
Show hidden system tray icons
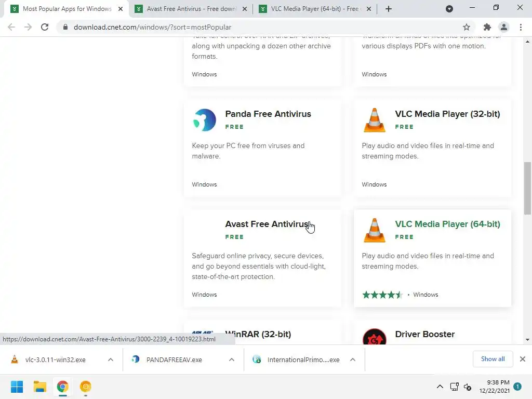440,387
